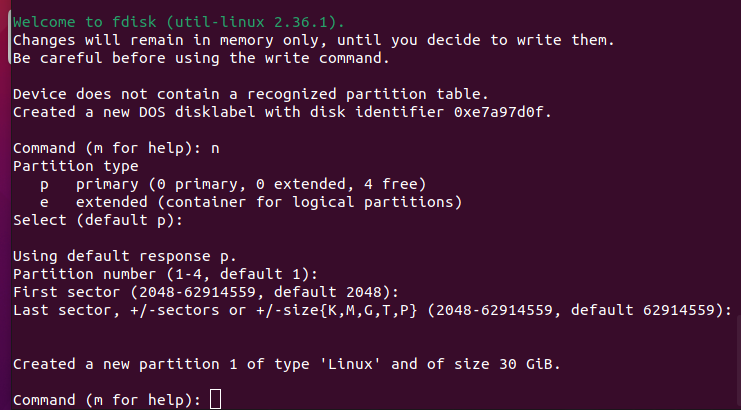This screenshot has width=741, height=410.
Task: Click the 'e extended' partition option line
Action: [x=243, y=202]
